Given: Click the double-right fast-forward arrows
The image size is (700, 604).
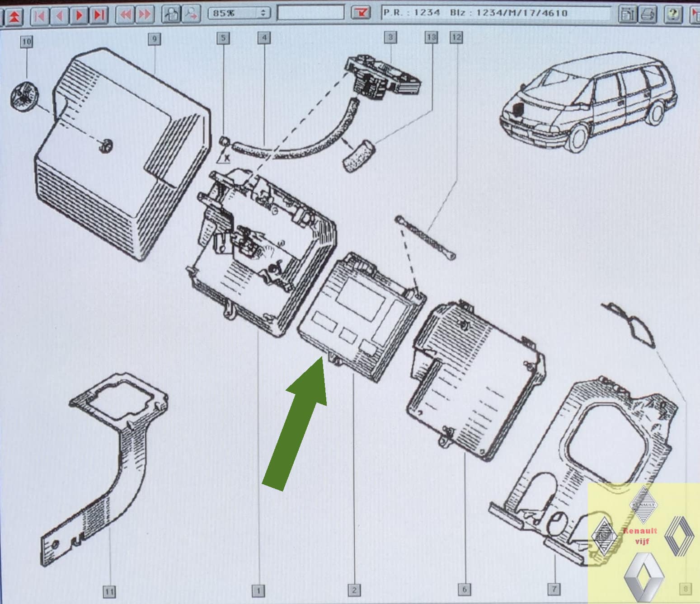Looking at the screenshot, I should (145, 15).
